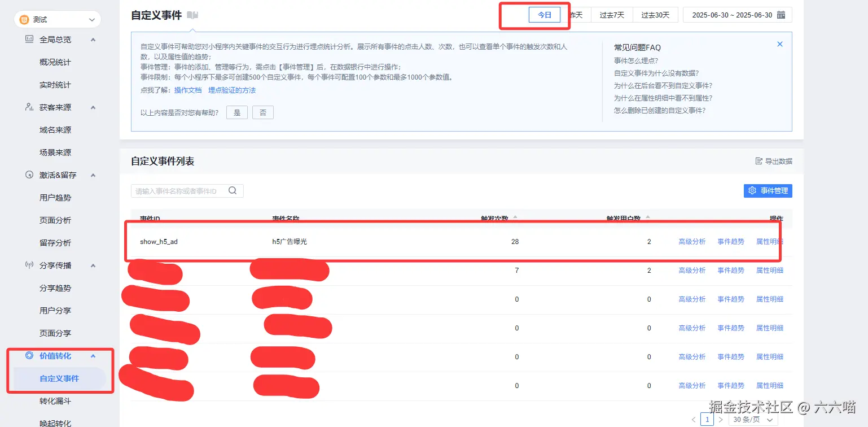Close the info panel with X
Screen dimensions: 868x427
(x=780, y=44)
